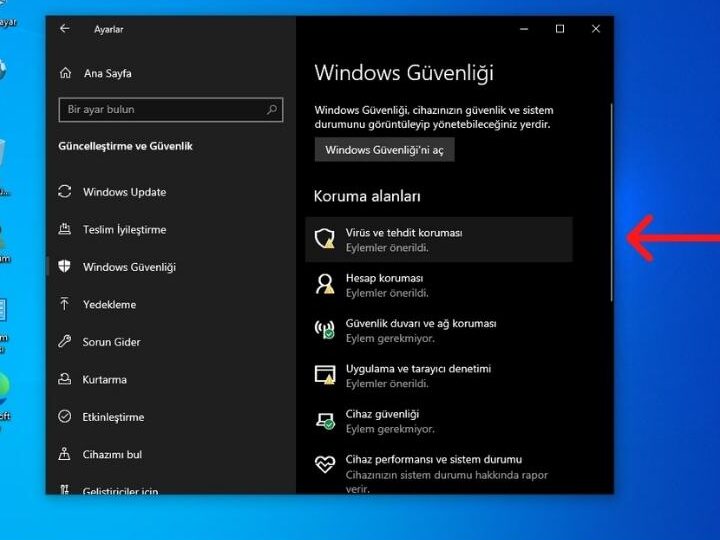Go back using the arrow in Ayarlar
The height and width of the screenshot is (540, 720).
click(x=65, y=29)
